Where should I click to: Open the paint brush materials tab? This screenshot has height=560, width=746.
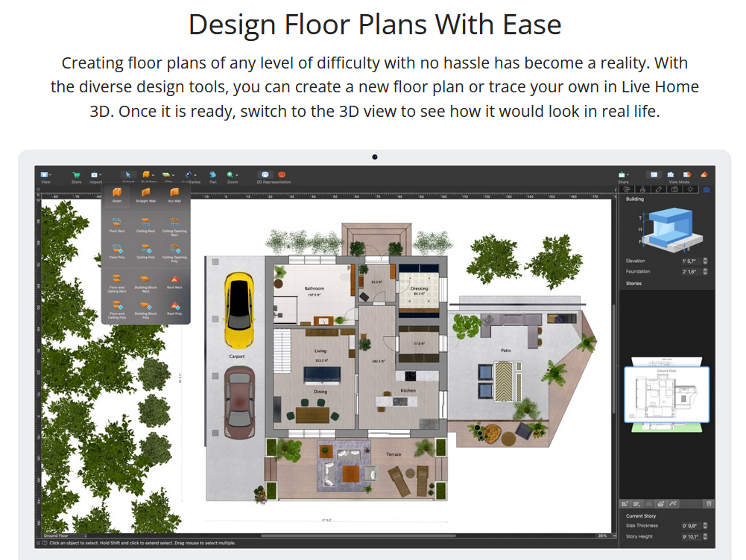coord(642,189)
